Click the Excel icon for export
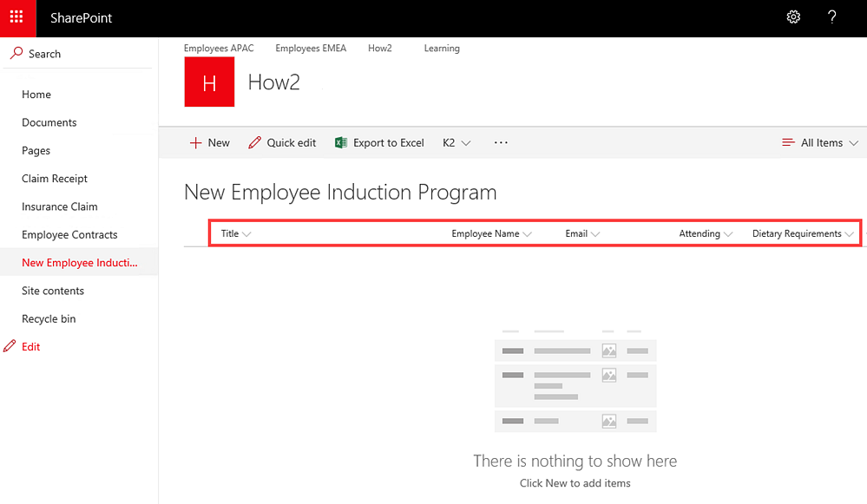Viewport: 867px width, 504px height. pos(341,143)
